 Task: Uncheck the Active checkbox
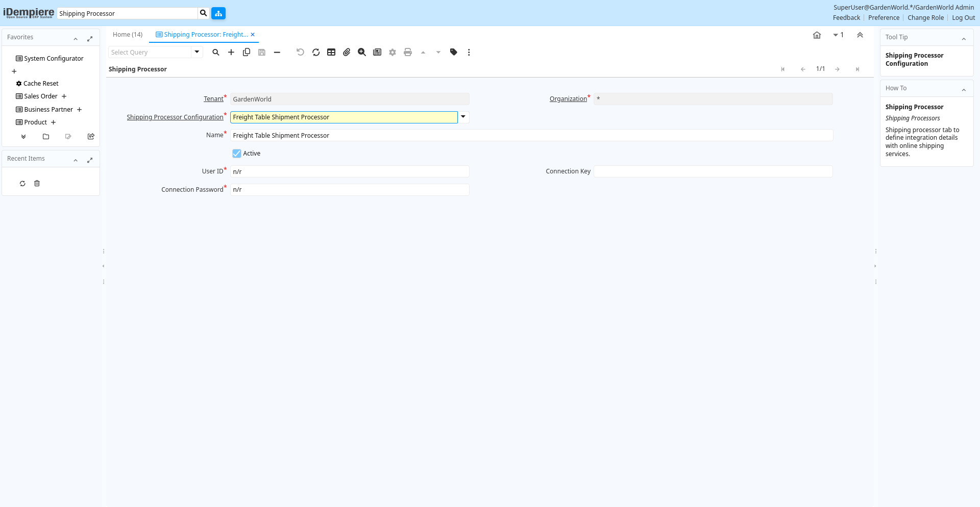point(237,154)
